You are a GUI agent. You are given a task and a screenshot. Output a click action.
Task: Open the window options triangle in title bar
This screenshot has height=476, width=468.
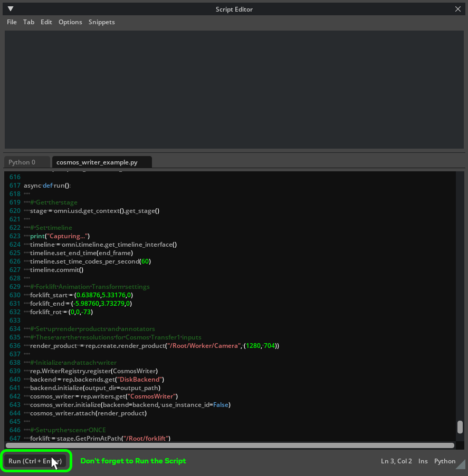pos(11,9)
